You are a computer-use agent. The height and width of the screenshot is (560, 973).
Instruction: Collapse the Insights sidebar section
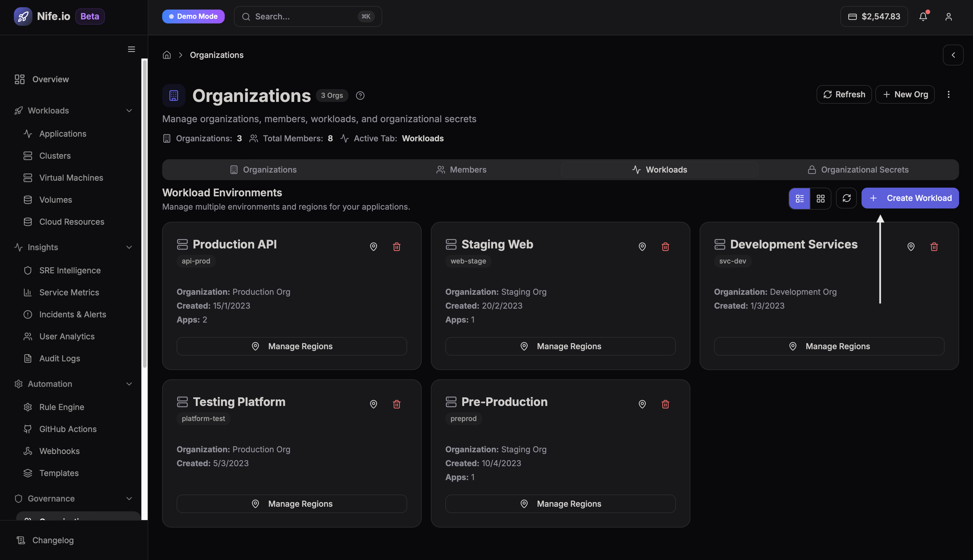pyautogui.click(x=129, y=247)
